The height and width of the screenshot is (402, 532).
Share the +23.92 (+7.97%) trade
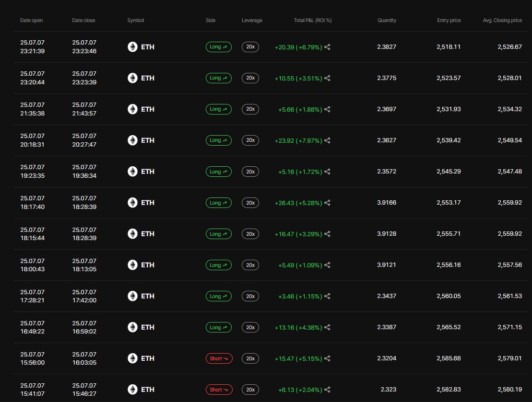click(x=327, y=140)
